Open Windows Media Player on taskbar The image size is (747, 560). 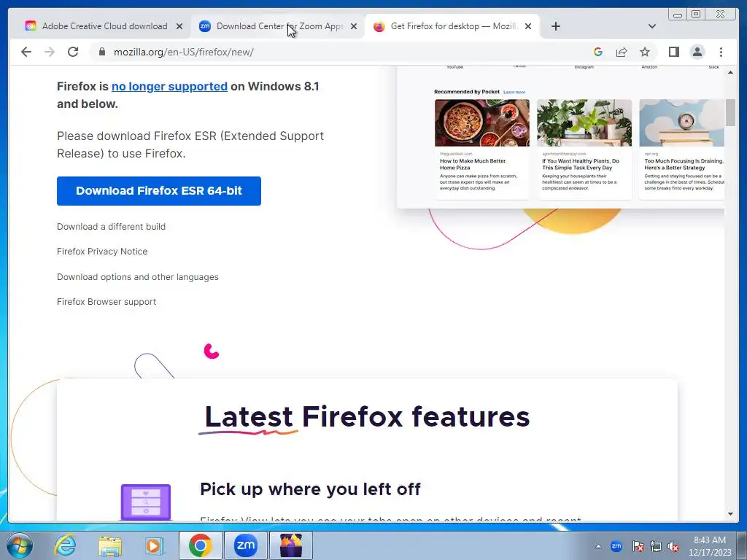click(154, 545)
